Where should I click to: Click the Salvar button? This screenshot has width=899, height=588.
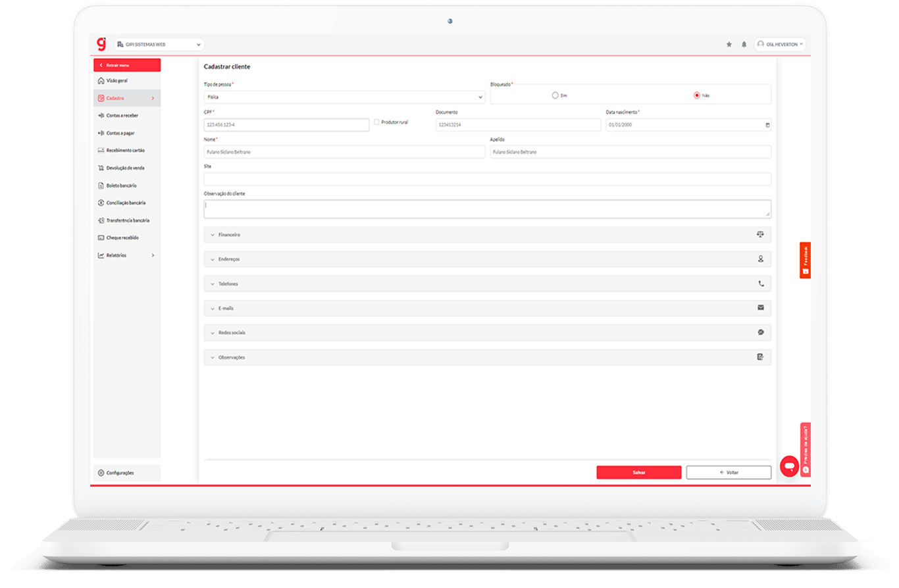(x=639, y=472)
